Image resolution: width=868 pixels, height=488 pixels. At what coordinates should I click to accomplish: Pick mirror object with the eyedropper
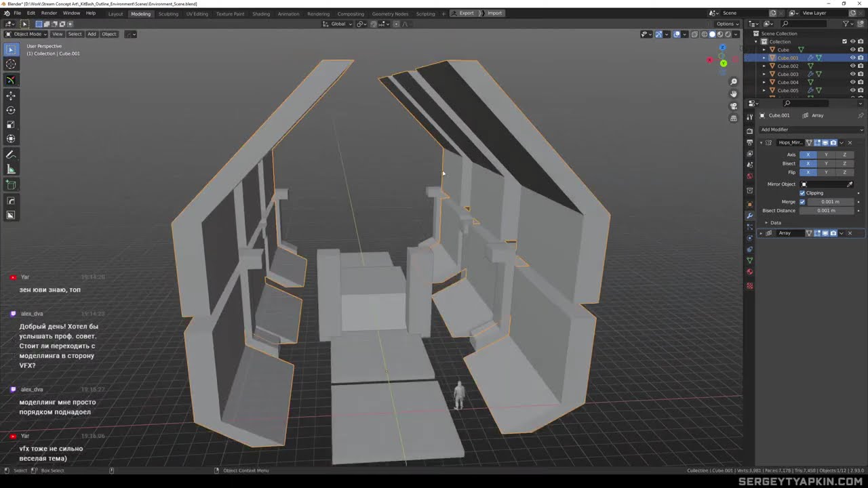(850, 184)
